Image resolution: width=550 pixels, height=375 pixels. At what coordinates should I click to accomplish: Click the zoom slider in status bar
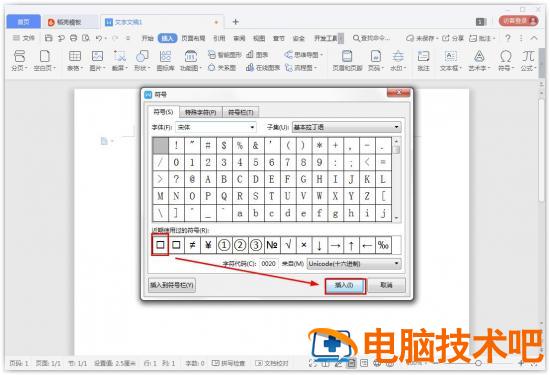pos(478,363)
